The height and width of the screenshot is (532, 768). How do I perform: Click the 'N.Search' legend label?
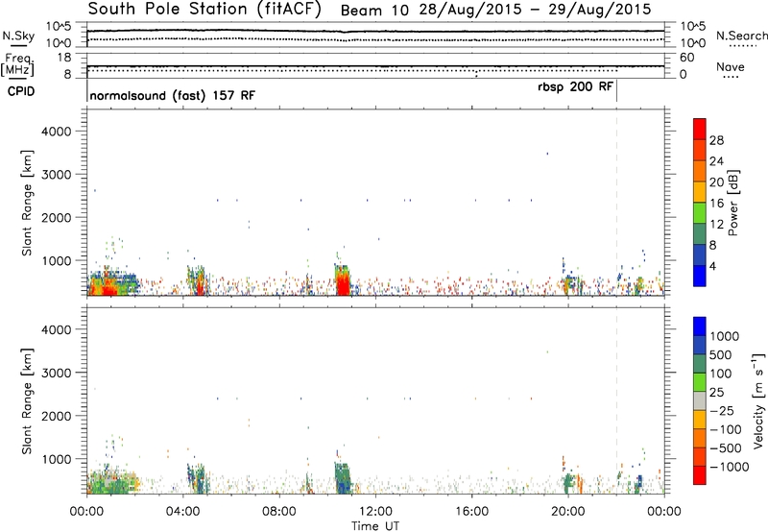742,36
